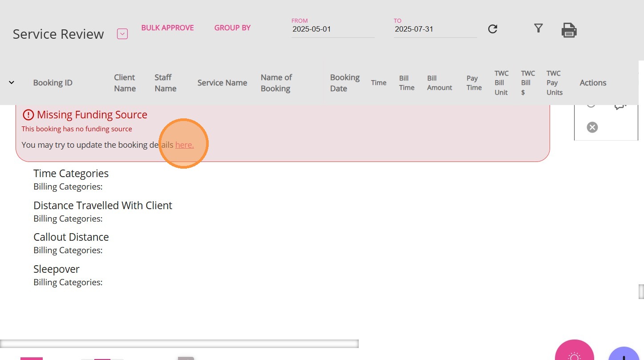
Task: Click the Time column header
Action: (x=379, y=83)
